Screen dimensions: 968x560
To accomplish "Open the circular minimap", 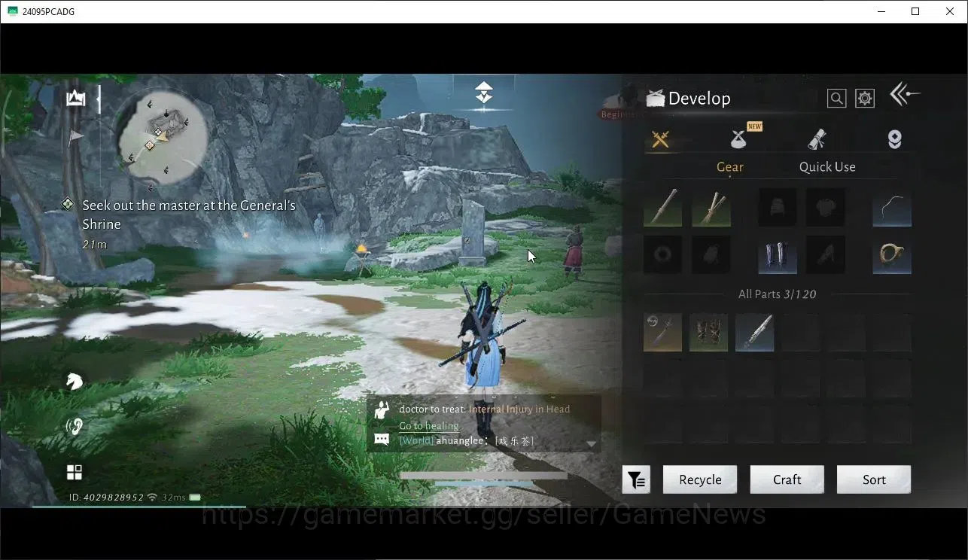I will [x=161, y=137].
